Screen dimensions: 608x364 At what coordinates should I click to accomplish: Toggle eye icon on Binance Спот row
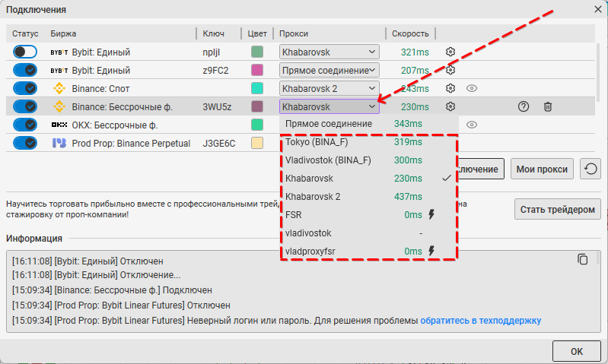(x=472, y=89)
